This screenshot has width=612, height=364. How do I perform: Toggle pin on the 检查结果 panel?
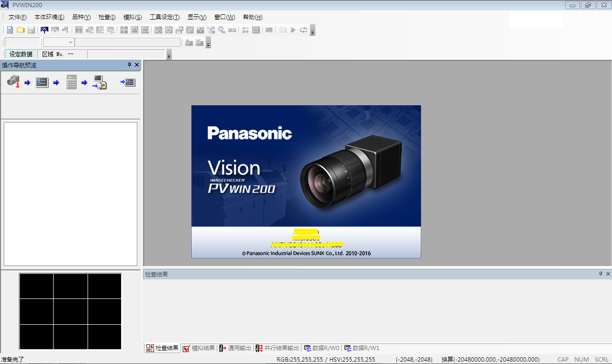tap(601, 274)
